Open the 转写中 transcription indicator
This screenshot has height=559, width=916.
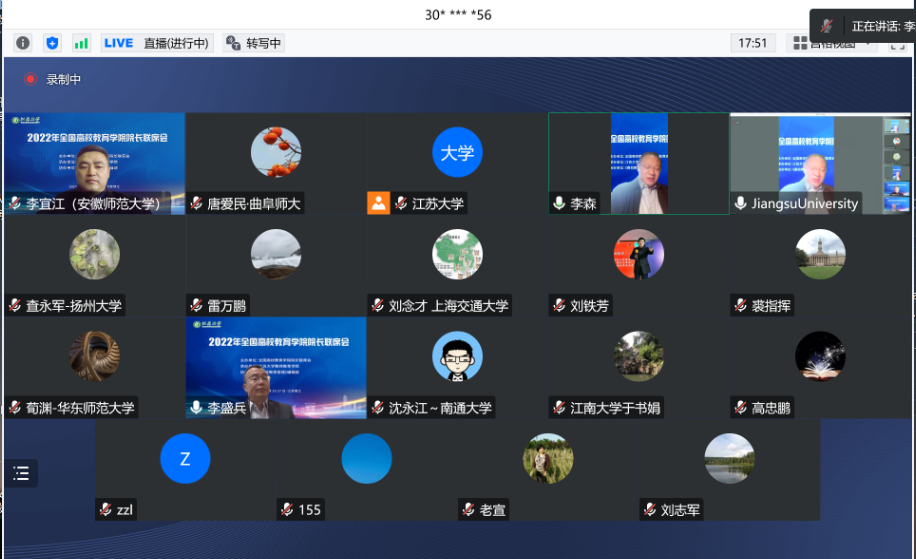(x=254, y=43)
